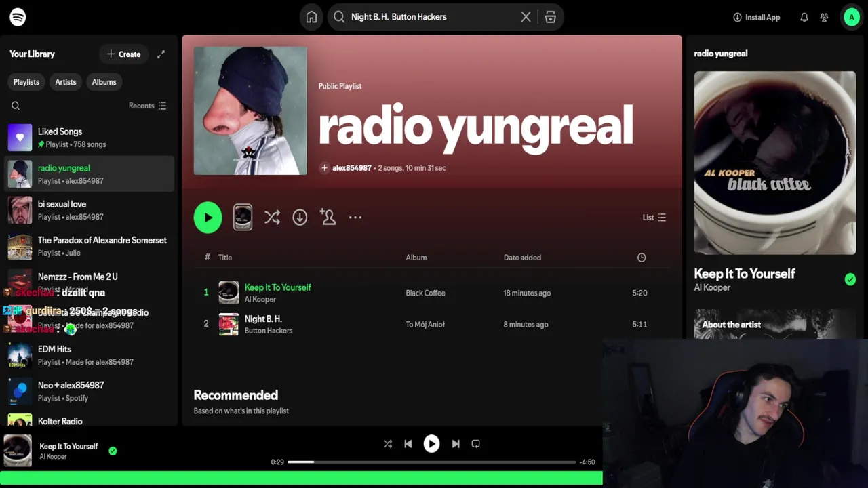Toggle shuffle for the playlist

tap(272, 218)
